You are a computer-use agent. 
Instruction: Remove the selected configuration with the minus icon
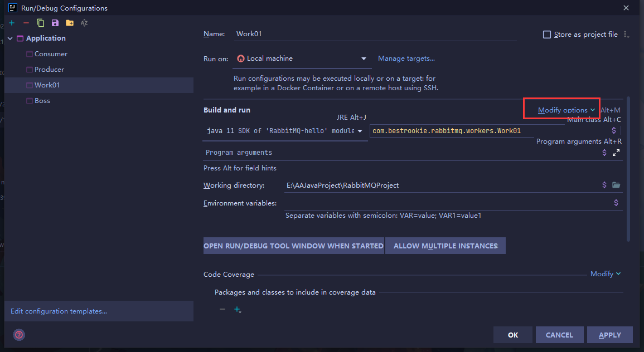[26, 23]
